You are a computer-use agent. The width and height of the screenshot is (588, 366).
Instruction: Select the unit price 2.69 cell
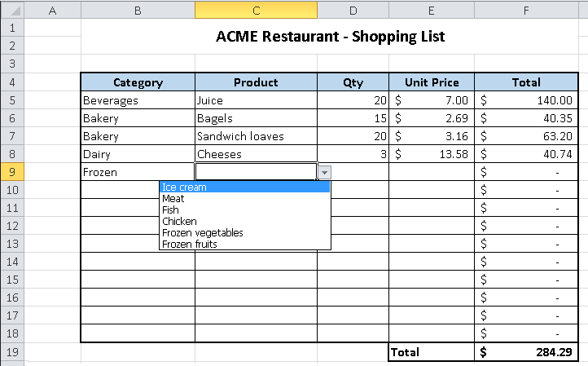[432, 118]
